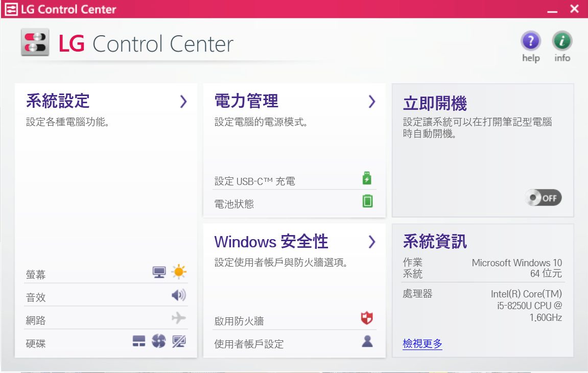Click the 系統設定 heading

pos(58,101)
